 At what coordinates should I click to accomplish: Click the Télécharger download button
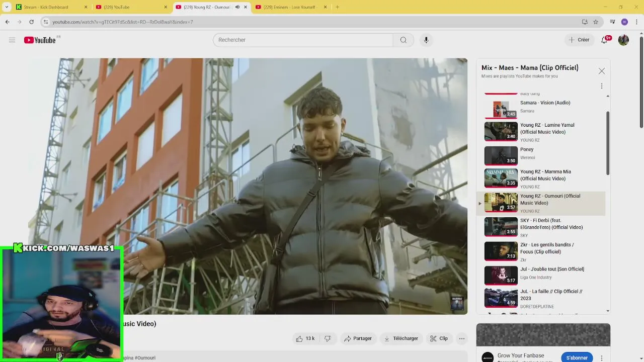click(401, 338)
